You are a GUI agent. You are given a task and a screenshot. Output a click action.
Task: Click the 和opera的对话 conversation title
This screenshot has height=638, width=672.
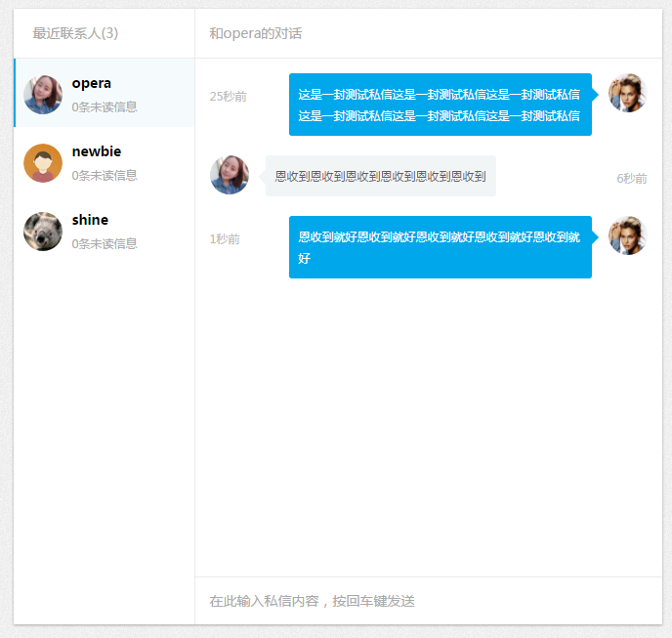256,33
